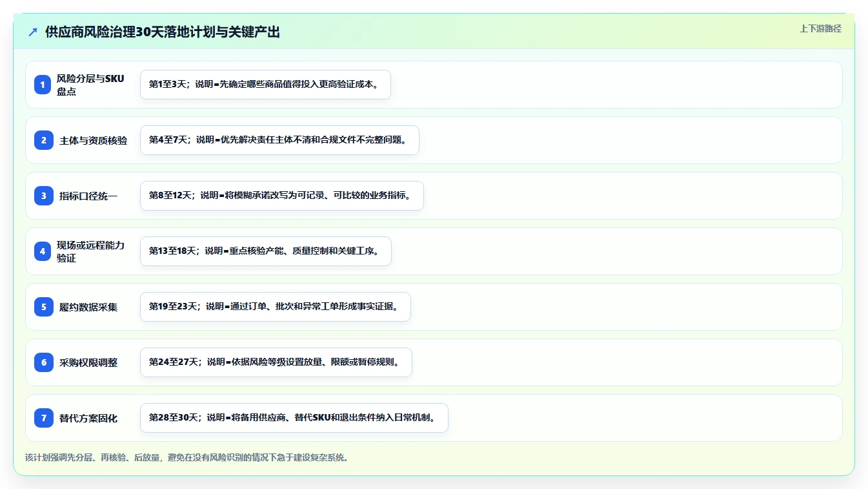The height and width of the screenshot is (489, 868).
Task: Open the 第4至7天 description box
Action: [x=279, y=140]
